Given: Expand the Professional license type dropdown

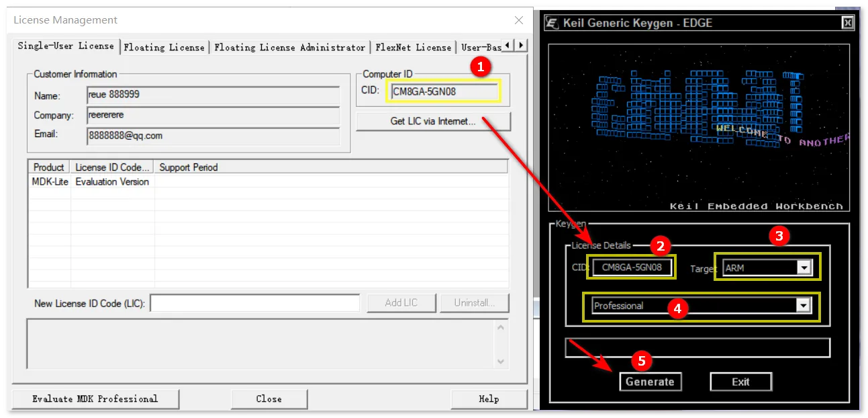Looking at the screenshot, I should 803,306.
